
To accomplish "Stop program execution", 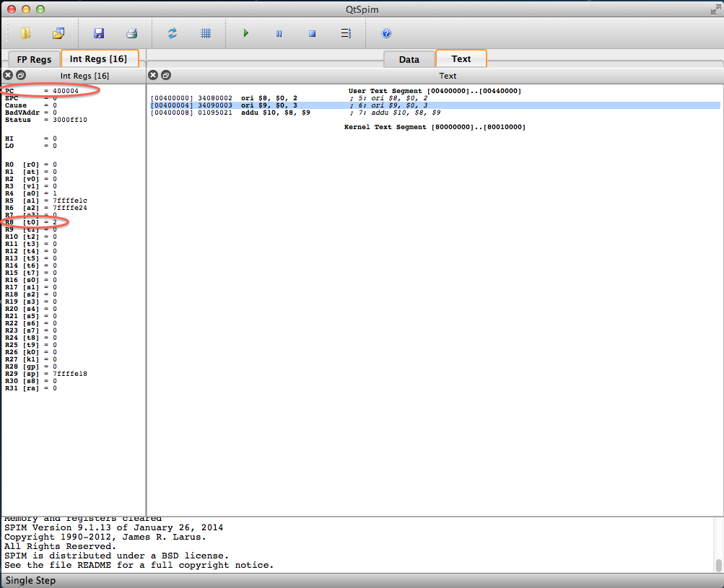I will 313,33.
